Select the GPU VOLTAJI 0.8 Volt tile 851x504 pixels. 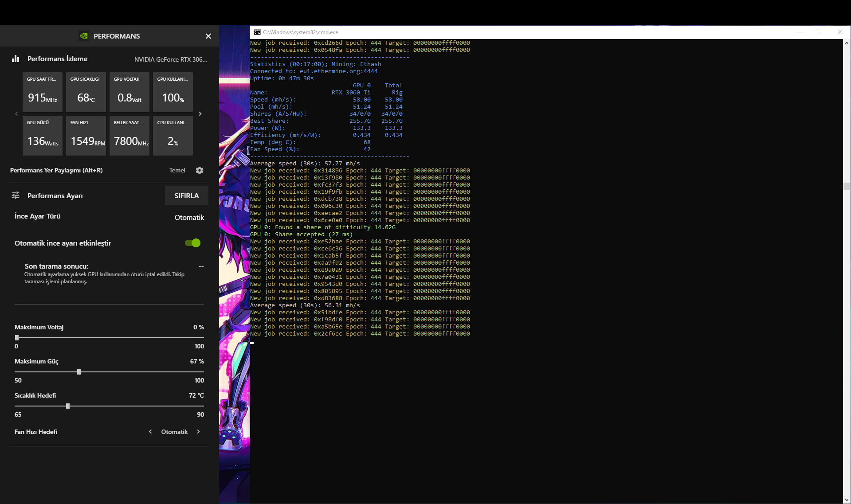pos(129,92)
